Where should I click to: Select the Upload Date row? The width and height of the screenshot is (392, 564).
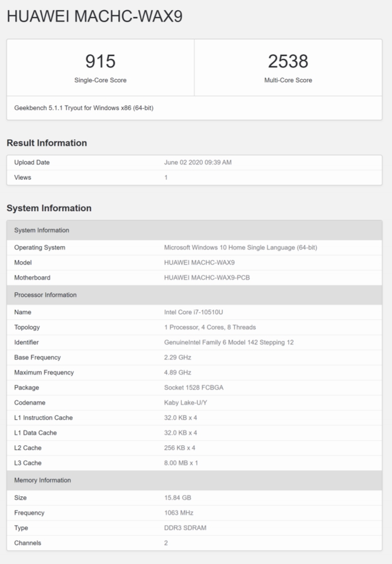(194, 163)
